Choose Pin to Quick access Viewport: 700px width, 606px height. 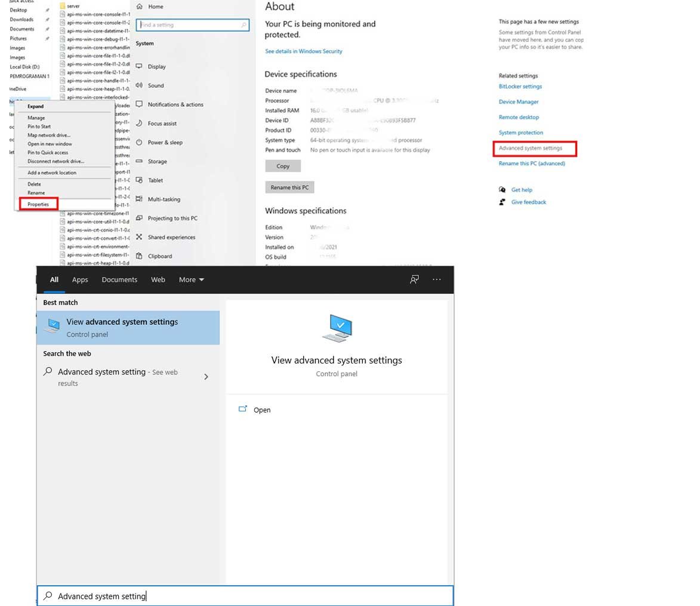click(48, 152)
